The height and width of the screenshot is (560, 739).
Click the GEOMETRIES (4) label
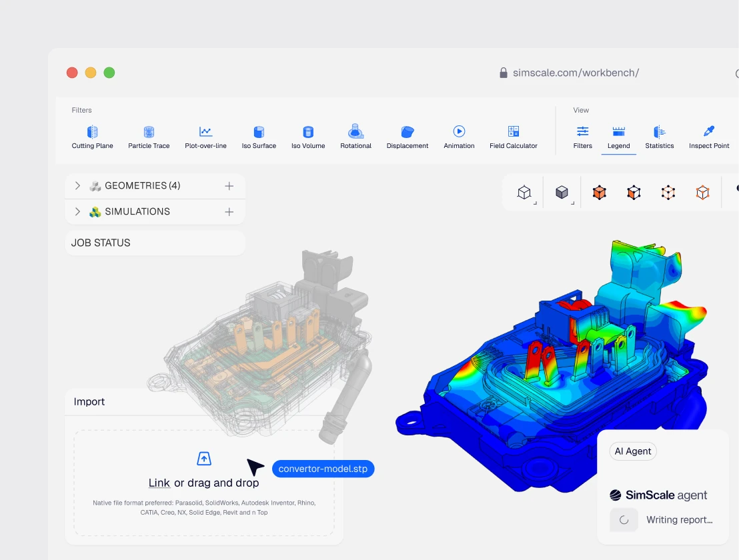coord(142,185)
